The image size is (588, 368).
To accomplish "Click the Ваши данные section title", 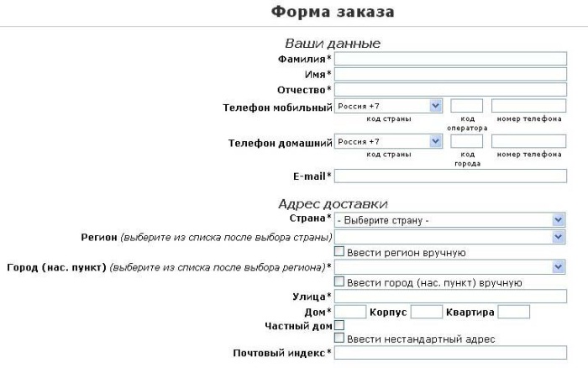I will coord(333,44).
